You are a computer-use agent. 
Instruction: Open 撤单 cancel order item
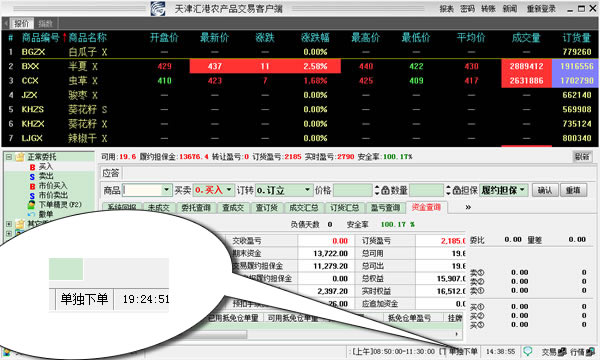(46, 214)
